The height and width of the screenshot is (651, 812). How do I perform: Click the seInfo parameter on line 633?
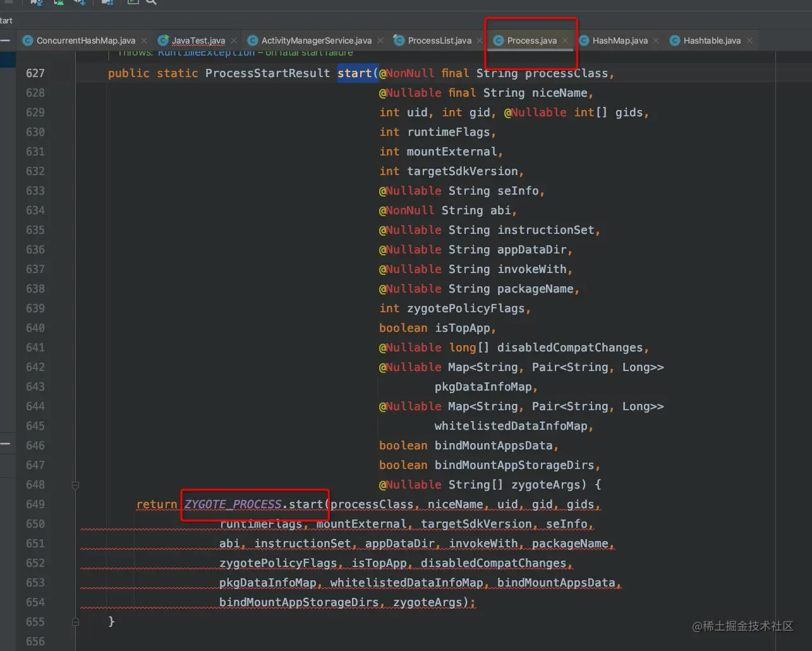coord(518,191)
